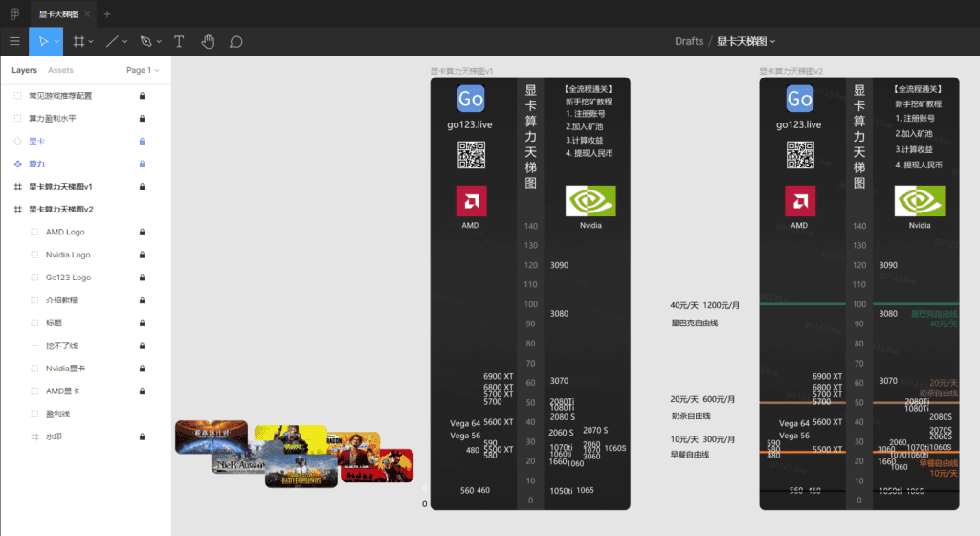Select the 40元/天 1200元/月 canvas text
Viewport: 980px width, 536px height.
[x=704, y=305]
